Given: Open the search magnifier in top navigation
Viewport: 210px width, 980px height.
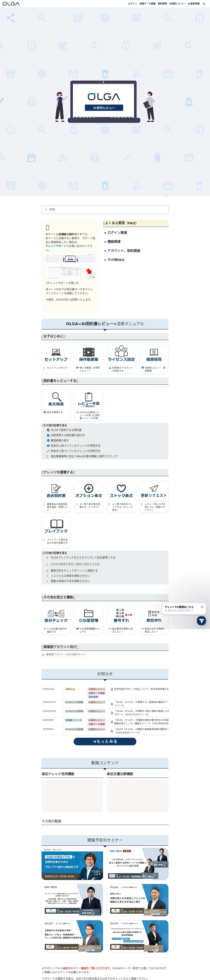Looking at the screenshot, I should (204, 4).
